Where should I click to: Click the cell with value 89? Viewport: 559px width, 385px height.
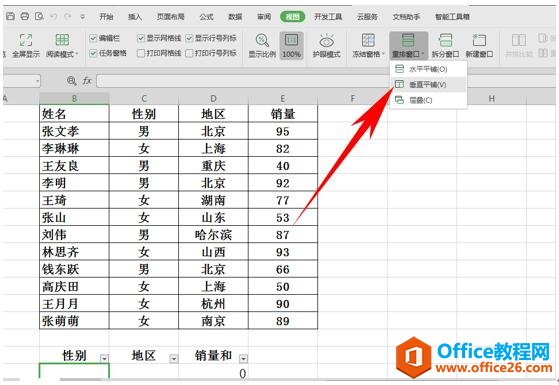click(x=283, y=321)
